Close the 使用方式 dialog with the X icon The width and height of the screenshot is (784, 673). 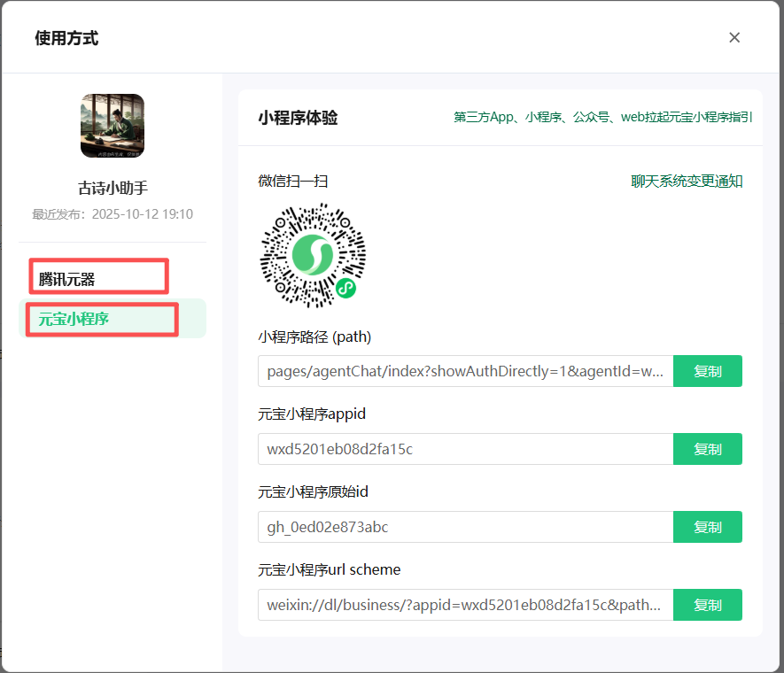734,37
